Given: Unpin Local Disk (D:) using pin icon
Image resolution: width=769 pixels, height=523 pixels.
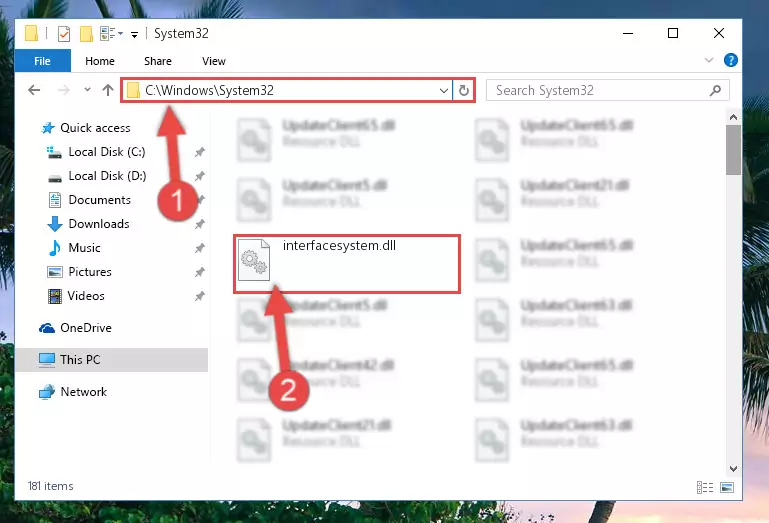Looking at the screenshot, I should coord(199,176).
